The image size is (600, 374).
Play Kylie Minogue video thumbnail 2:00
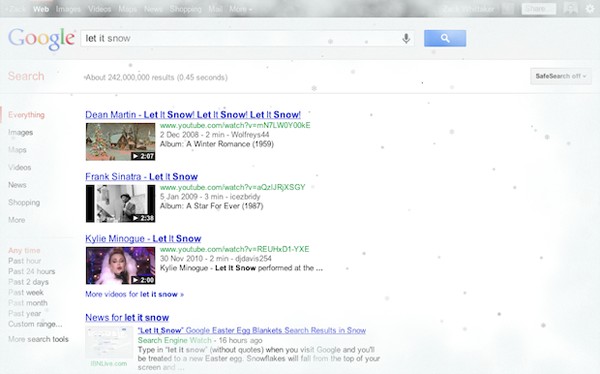pyautogui.click(x=121, y=266)
